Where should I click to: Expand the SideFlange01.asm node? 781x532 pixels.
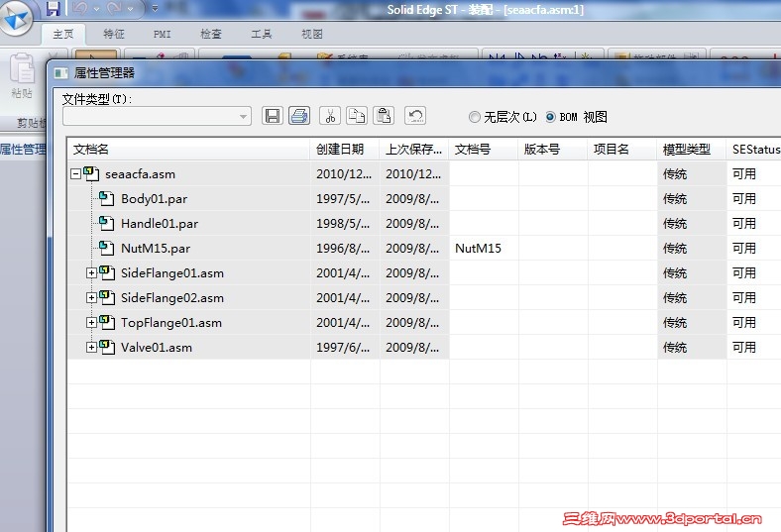(91, 272)
